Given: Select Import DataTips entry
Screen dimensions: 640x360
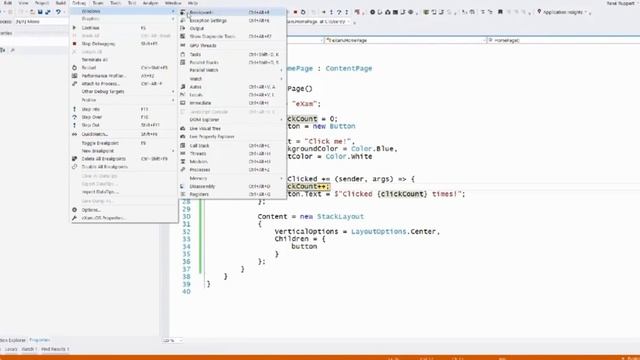Looking at the screenshot, I should click(124, 192).
